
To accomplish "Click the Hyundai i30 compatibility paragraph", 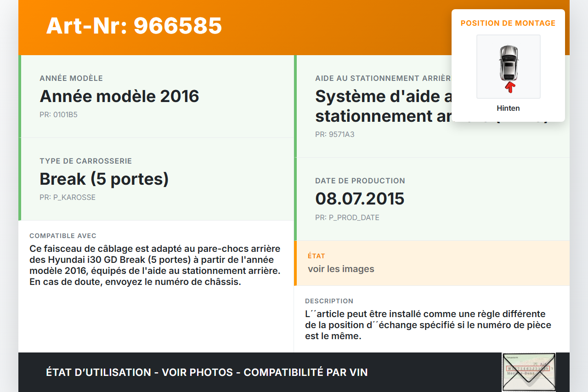I will point(155,265).
